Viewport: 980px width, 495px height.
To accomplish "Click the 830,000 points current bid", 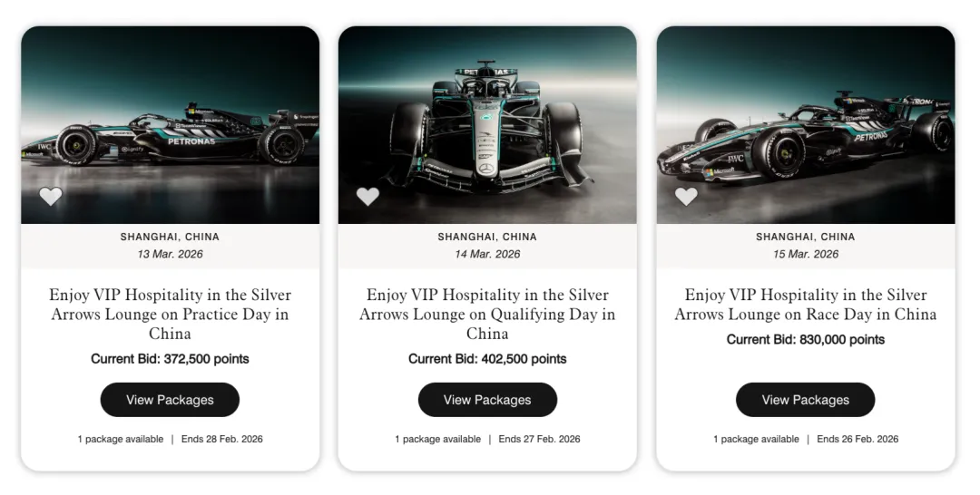I will point(806,340).
